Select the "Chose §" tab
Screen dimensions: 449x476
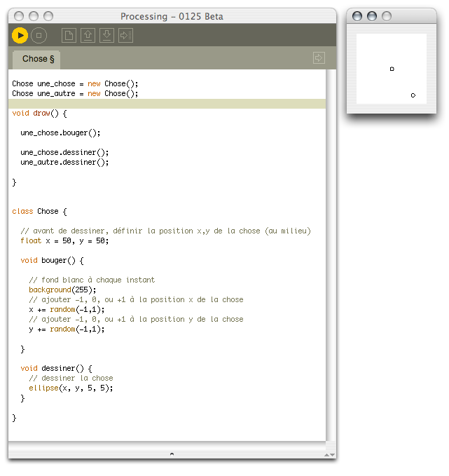point(39,59)
